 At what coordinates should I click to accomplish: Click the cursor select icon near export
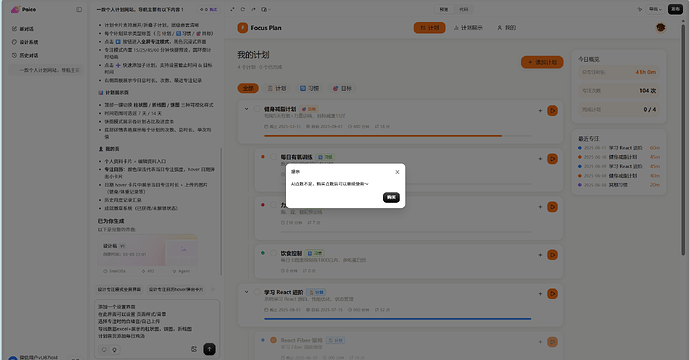click(639, 9)
